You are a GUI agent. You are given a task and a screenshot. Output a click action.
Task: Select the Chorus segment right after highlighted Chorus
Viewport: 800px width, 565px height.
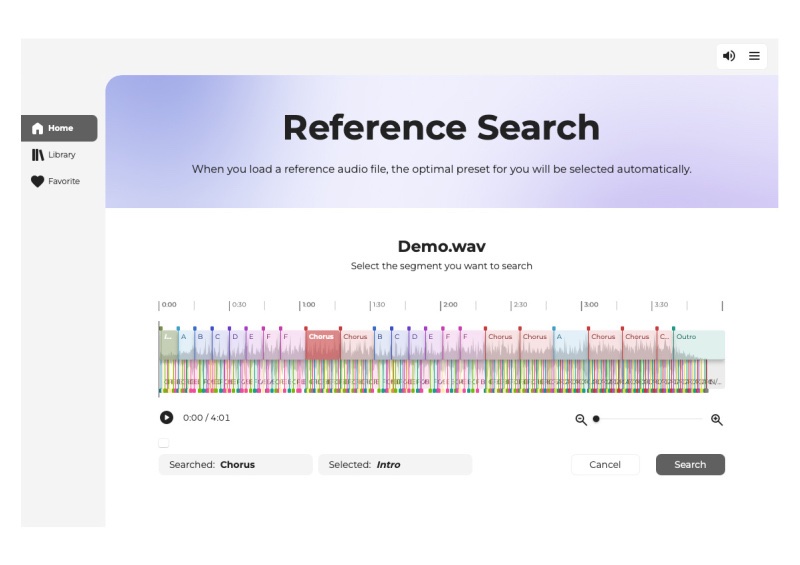tap(357, 345)
